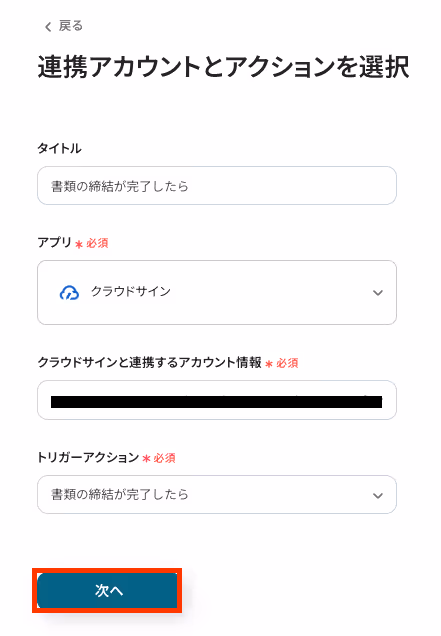Click the トリガーアクション field label
This screenshot has width=441, height=636.
coord(88,458)
